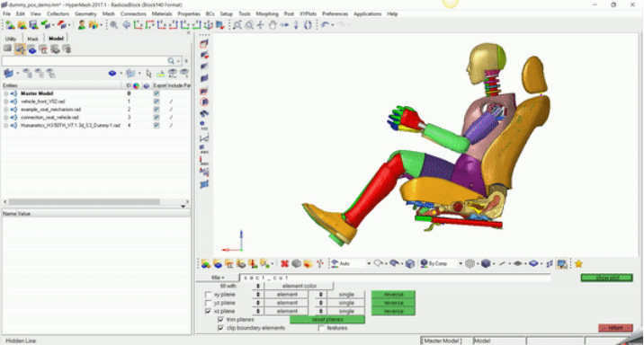Enable the xy plane checkbox
Screen dimensions: 644x345
[209, 295]
